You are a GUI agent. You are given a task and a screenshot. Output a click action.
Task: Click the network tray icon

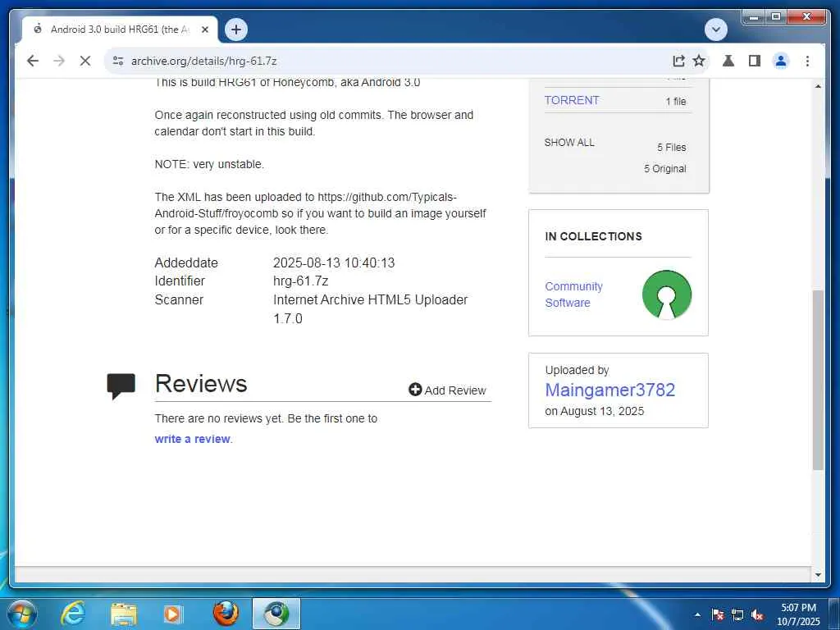pos(737,614)
